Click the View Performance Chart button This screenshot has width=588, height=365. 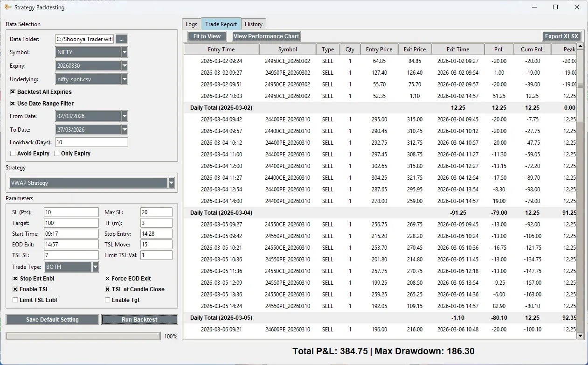click(x=266, y=36)
